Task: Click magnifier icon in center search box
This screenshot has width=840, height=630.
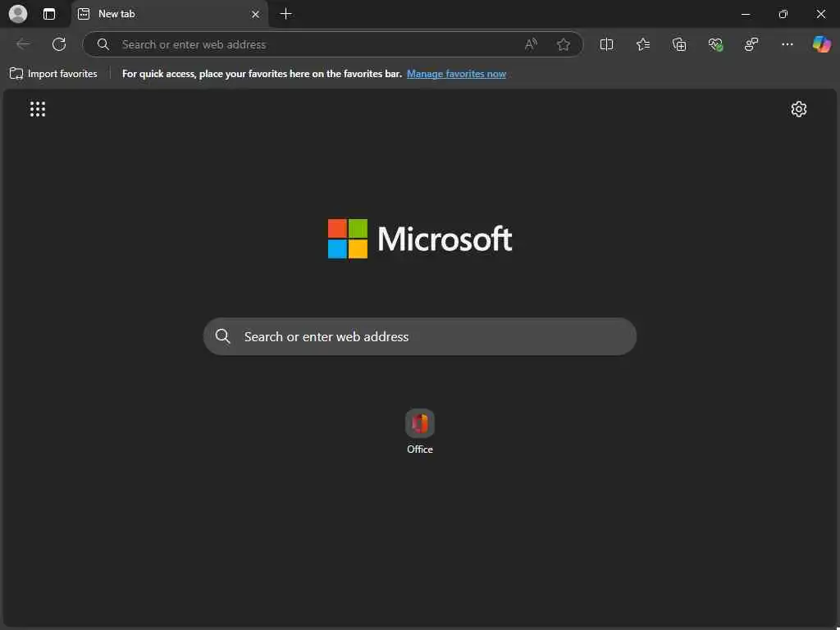Action: click(x=223, y=336)
